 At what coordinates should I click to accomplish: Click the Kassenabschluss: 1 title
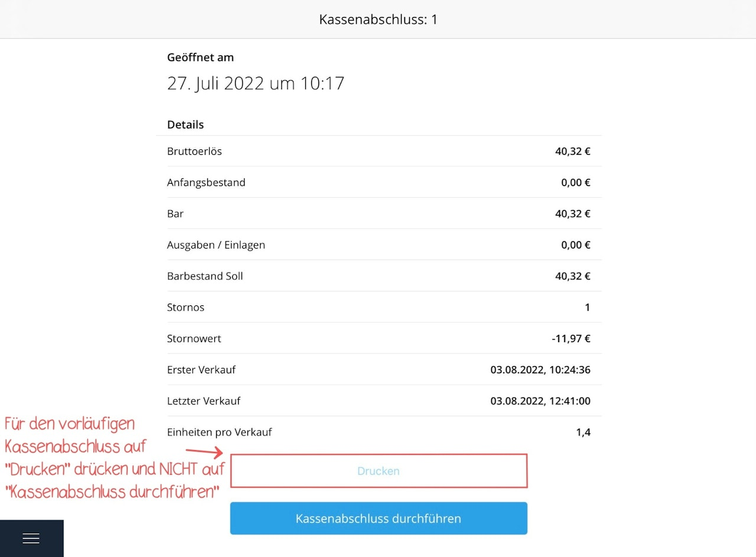point(378,19)
